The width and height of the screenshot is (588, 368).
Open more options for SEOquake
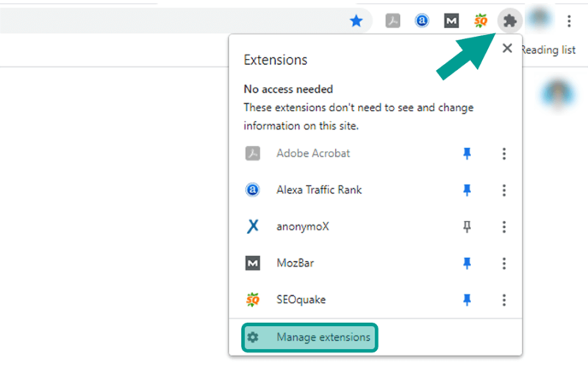[504, 300]
